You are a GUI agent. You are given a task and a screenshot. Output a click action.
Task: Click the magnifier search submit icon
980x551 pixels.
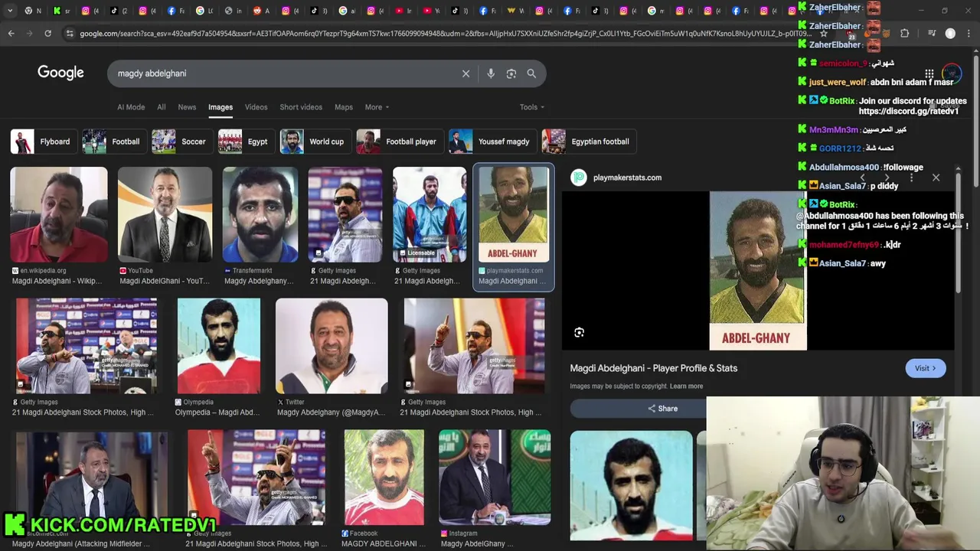click(531, 73)
